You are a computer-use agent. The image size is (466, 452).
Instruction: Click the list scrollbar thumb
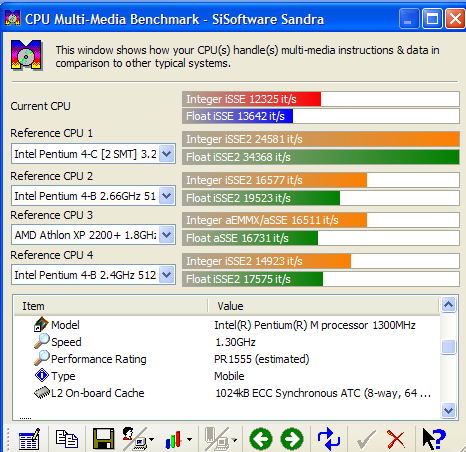point(448,347)
